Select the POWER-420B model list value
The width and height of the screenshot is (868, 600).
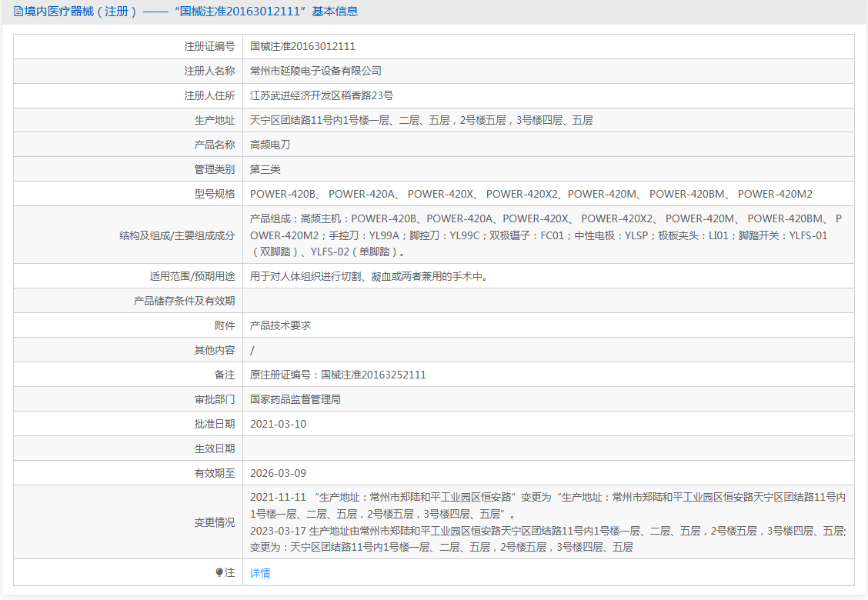click(x=532, y=195)
